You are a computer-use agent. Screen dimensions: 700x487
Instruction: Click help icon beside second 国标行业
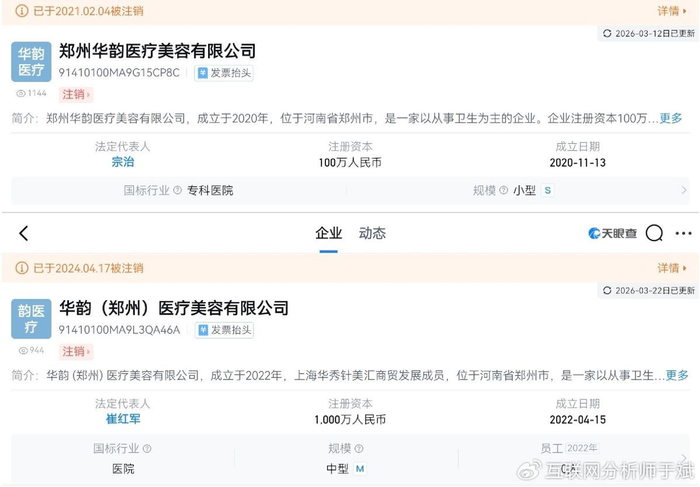pos(147,448)
